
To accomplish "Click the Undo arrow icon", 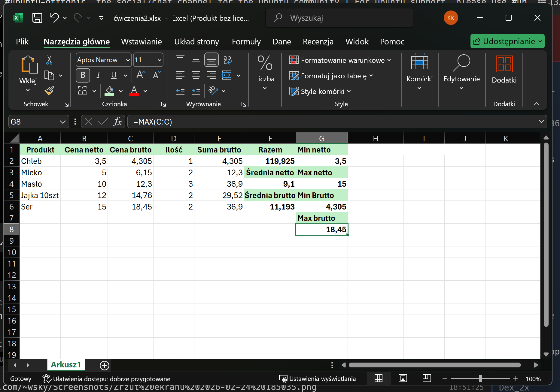I will click(54, 18).
